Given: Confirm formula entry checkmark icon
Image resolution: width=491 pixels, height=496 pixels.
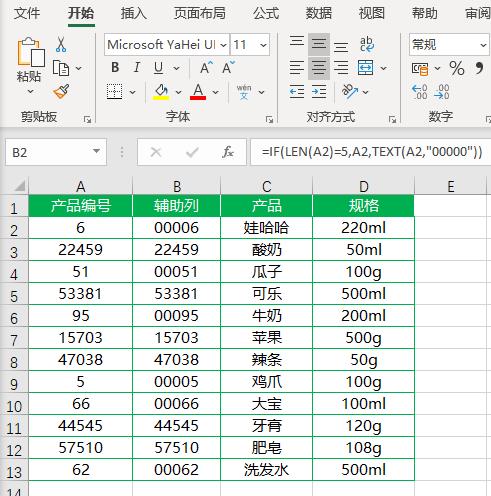Looking at the screenshot, I should tap(192, 152).
